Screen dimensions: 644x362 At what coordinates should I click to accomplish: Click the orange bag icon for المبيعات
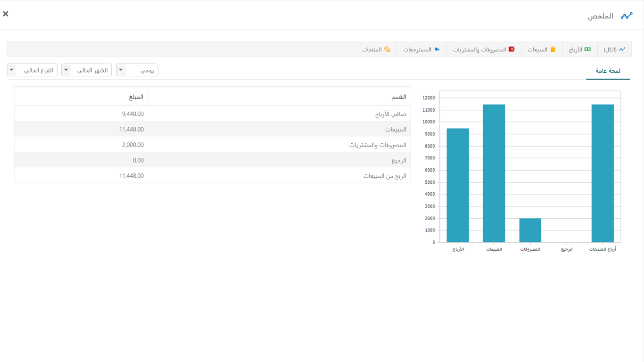pyautogui.click(x=553, y=49)
